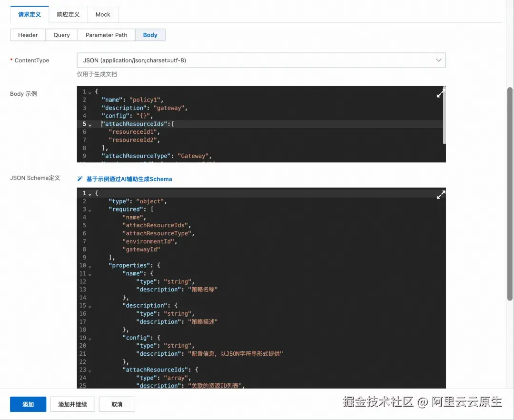
Task: Click the 添加 button
Action: (x=28, y=404)
